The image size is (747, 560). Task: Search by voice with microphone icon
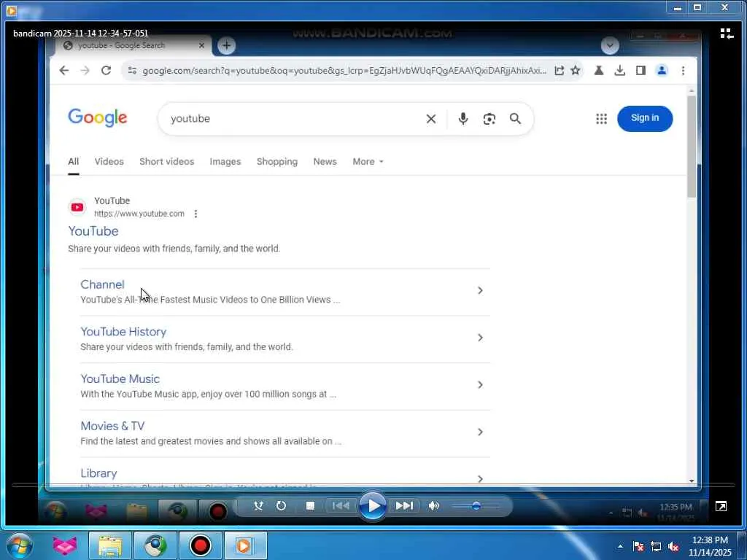(x=463, y=119)
